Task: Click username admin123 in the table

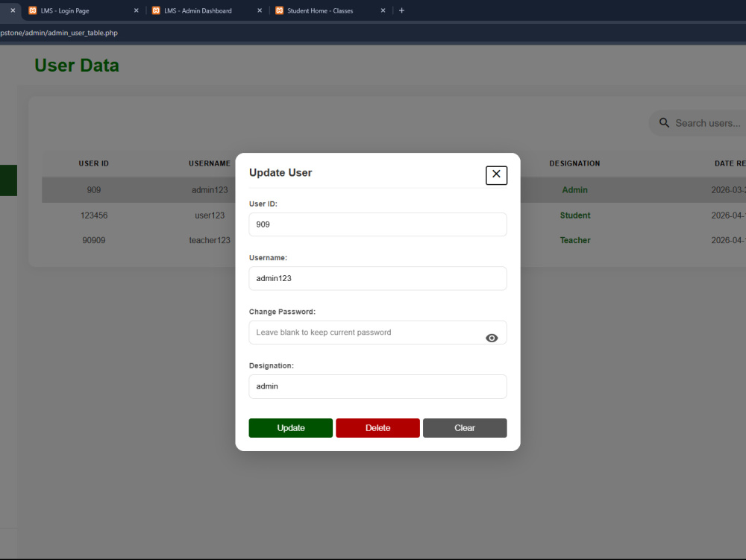Action: tap(210, 190)
